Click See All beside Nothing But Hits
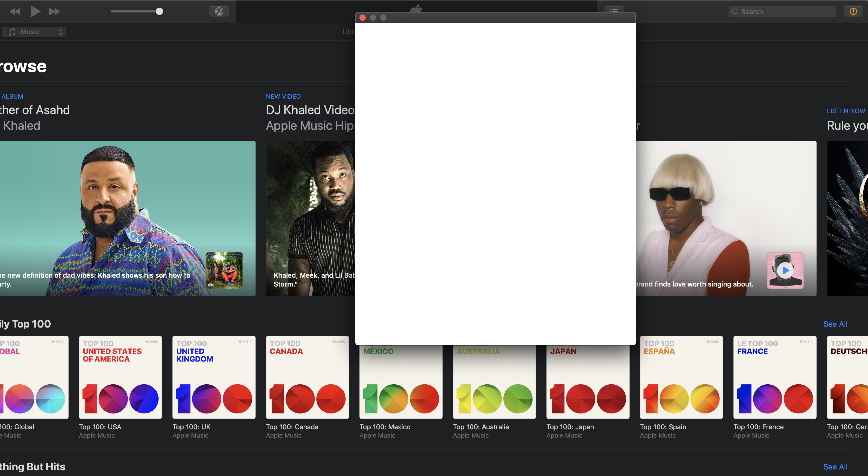 [835, 467]
